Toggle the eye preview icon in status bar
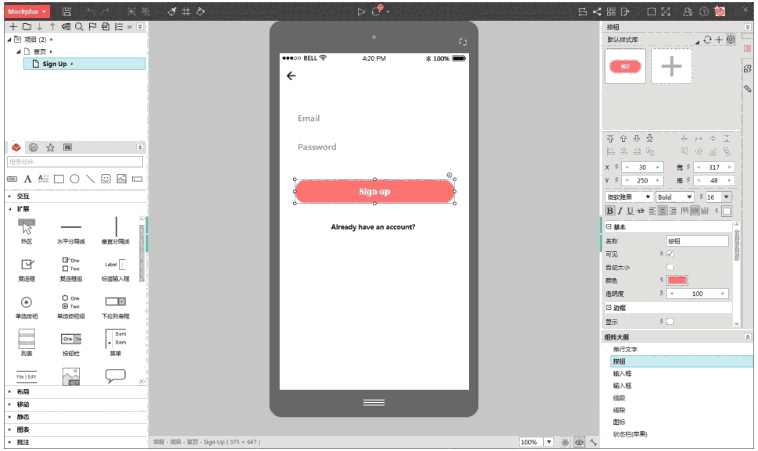Screen dimensions: 758x451 [579, 442]
